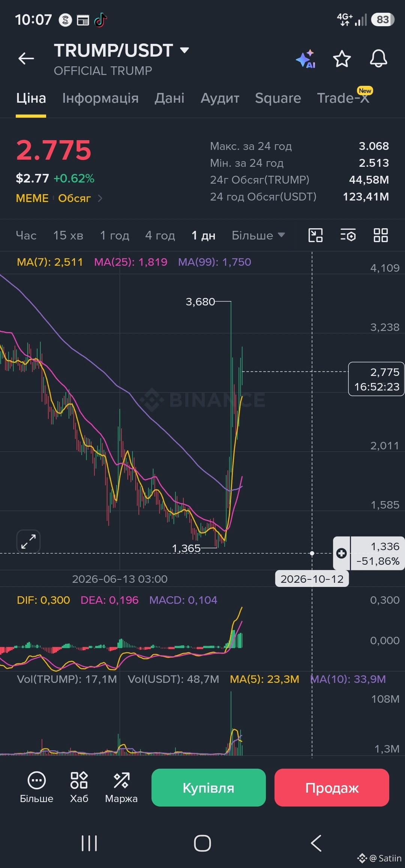Tap the battery indicator showing 83
Image resolution: width=405 pixels, height=868 pixels.
[x=382, y=19]
